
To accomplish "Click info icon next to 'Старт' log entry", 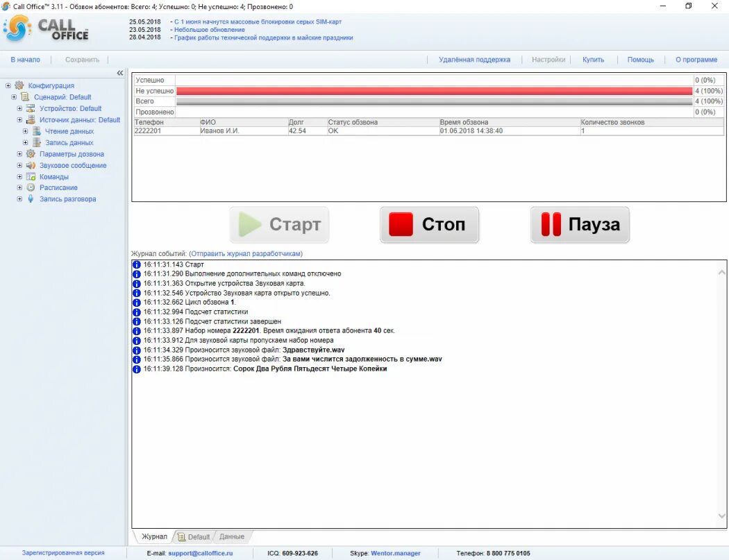I will click(x=137, y=264).
